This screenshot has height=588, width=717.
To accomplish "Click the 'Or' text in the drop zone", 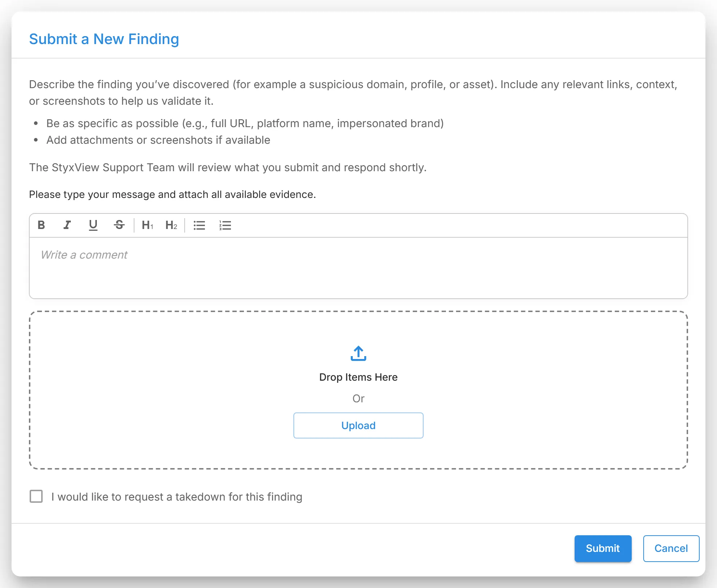I will [x=358, y=398].
